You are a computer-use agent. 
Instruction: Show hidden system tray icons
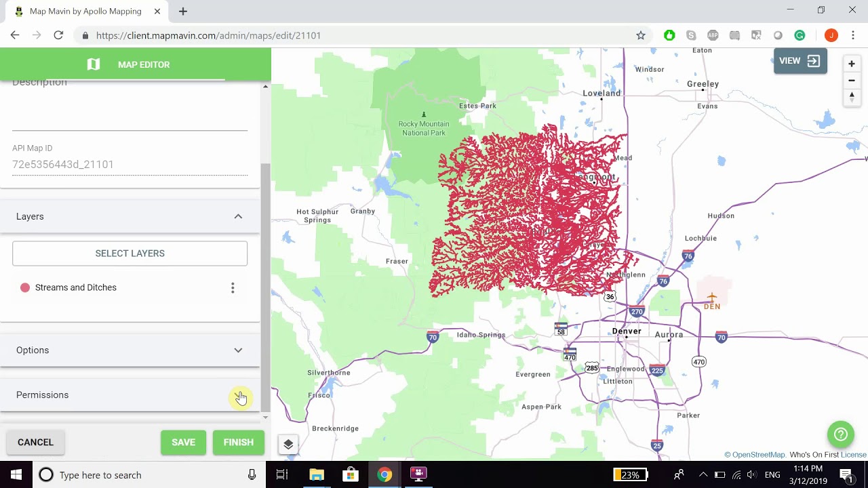[x=703, y=474]
